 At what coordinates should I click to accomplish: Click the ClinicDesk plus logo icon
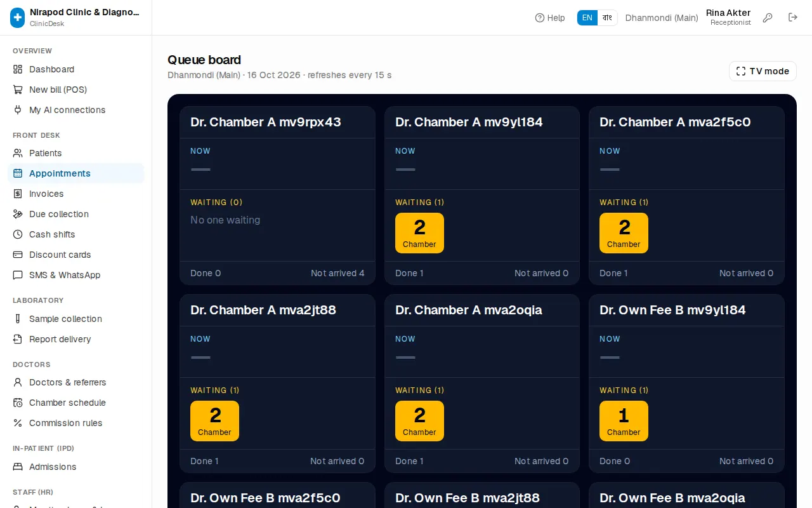click(18, 18)
